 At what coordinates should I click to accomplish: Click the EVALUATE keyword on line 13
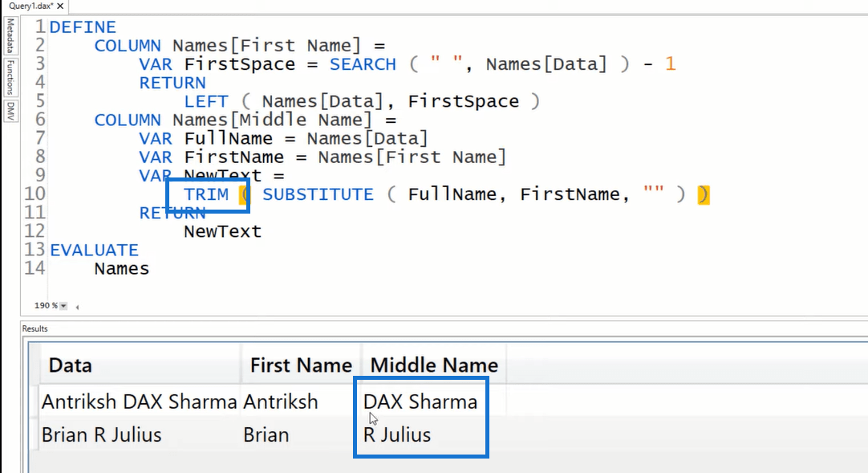tap(94, 251)
